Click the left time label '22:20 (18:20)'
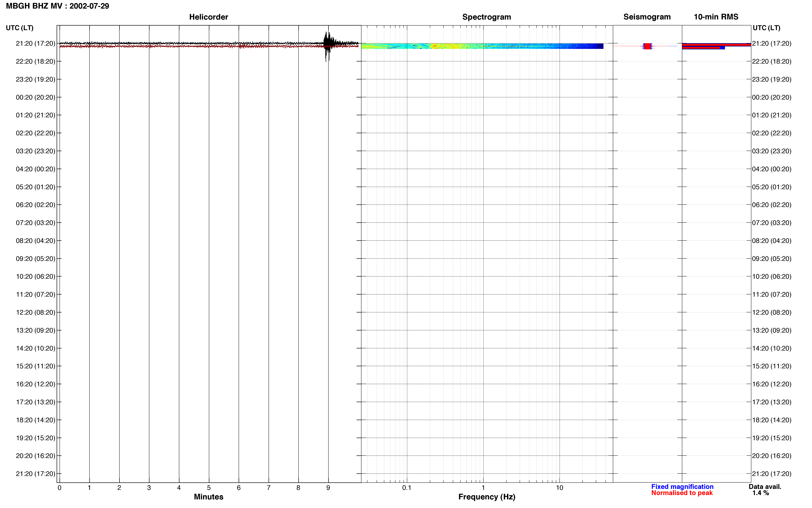The image size is (812, 508). [36, 61]
